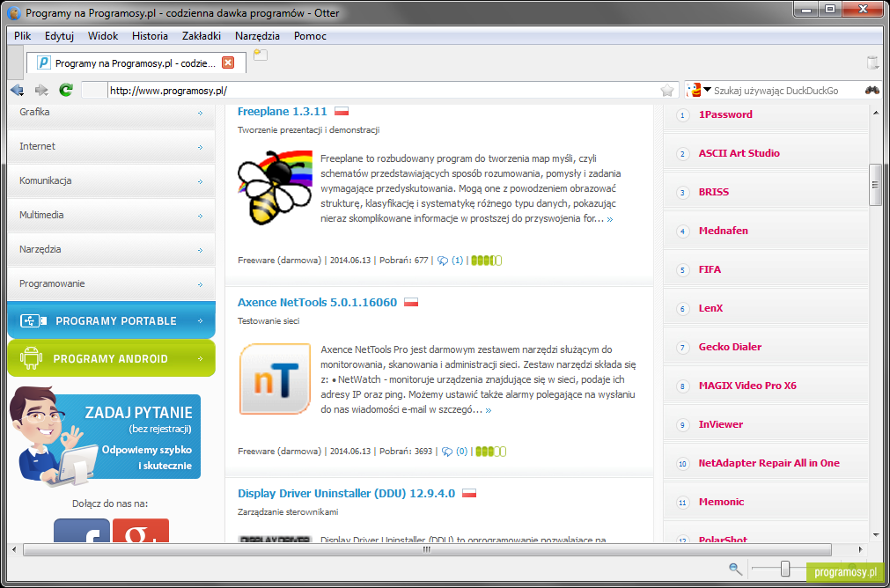Click the Freeplane bee logo image

276,187
